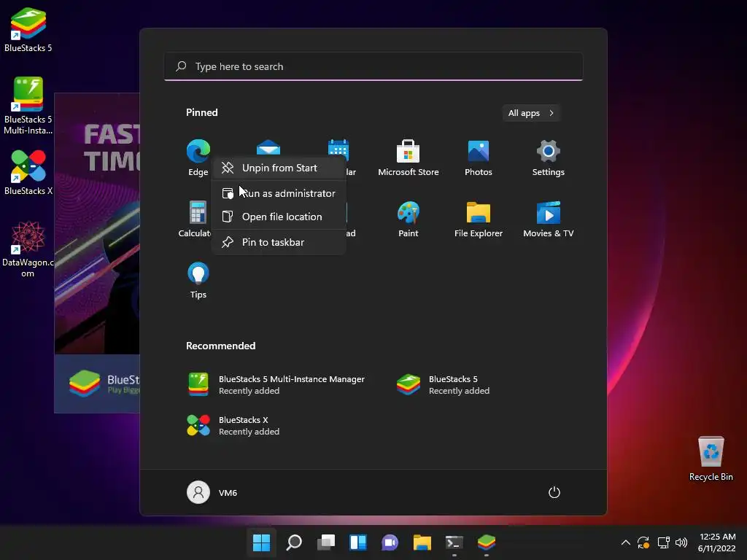The height and width of the screenshot is (560, 747).
Task: Open File Explorer on the taskbar
Action: point(422,542)
